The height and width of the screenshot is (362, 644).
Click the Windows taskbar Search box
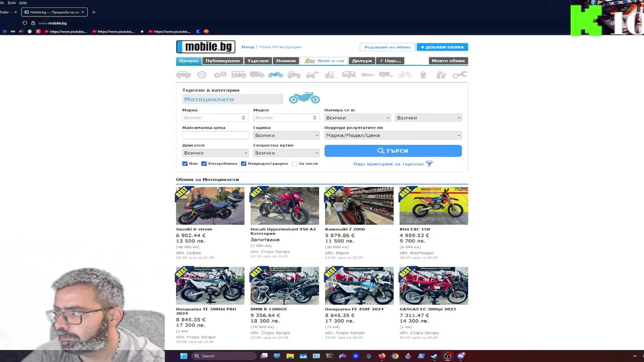click(224, 356)
